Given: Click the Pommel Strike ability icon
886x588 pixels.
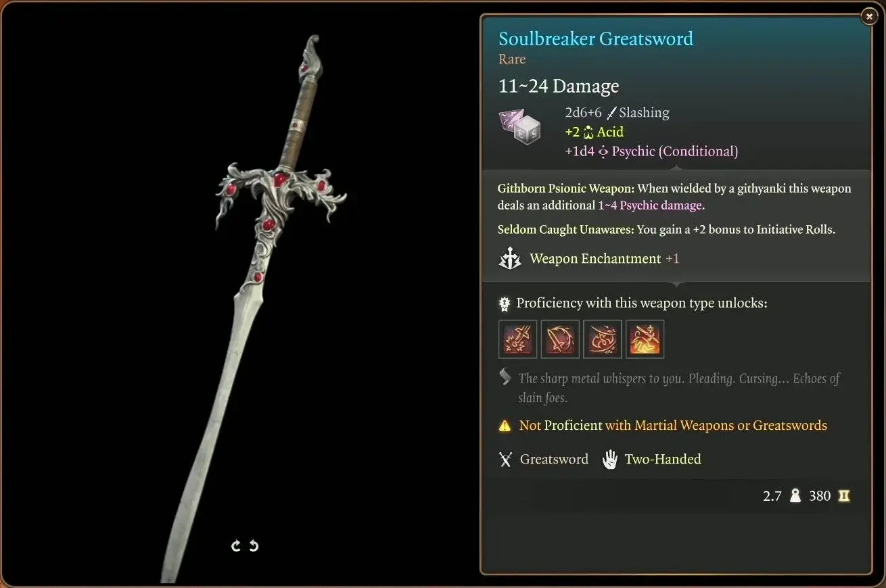Looking at the screenshot, I should pyautogui.click(x=518, y=339).
